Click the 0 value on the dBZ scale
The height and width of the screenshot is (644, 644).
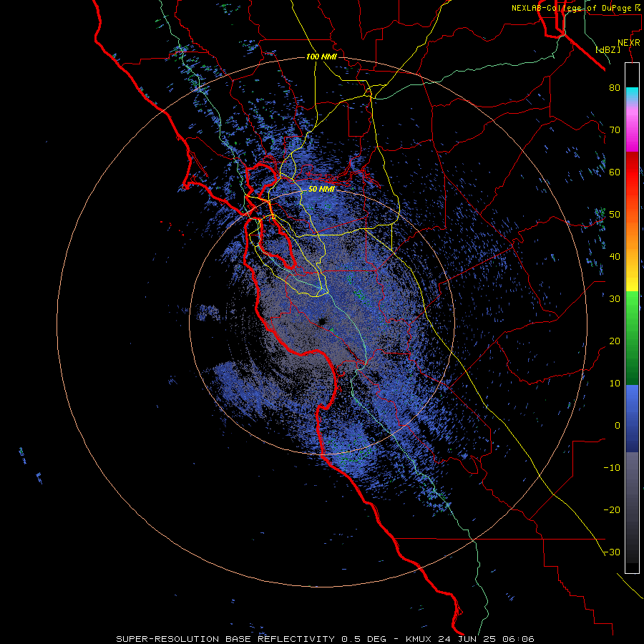(x=618, y=426)
